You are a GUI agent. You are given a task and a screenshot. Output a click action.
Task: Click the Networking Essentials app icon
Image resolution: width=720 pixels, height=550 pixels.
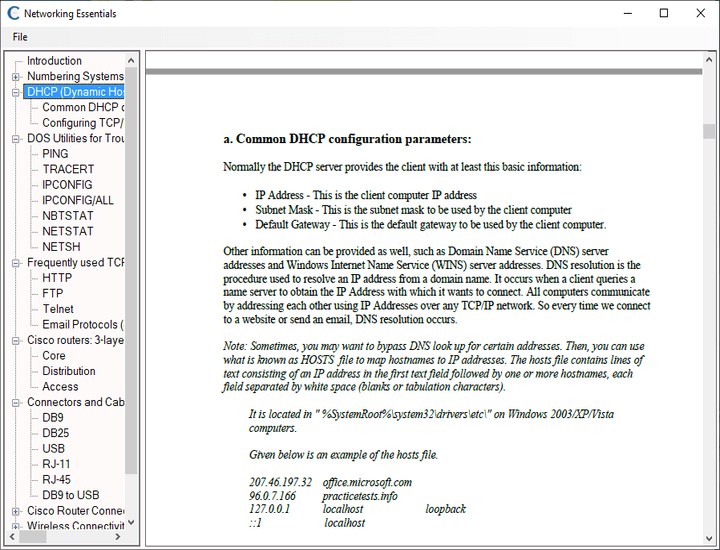pyautogui.click(x=13, y=13)
